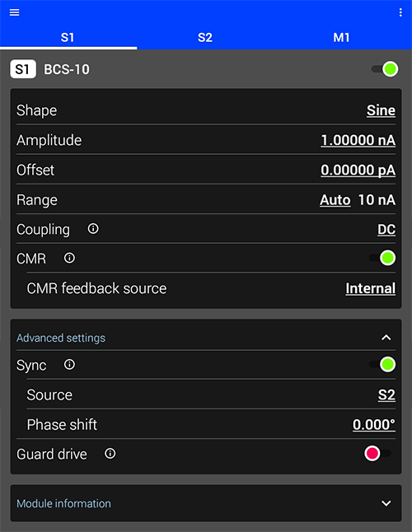
Task: Toggle the BCS-10 output switch
Action: click(x=385, y=69)
